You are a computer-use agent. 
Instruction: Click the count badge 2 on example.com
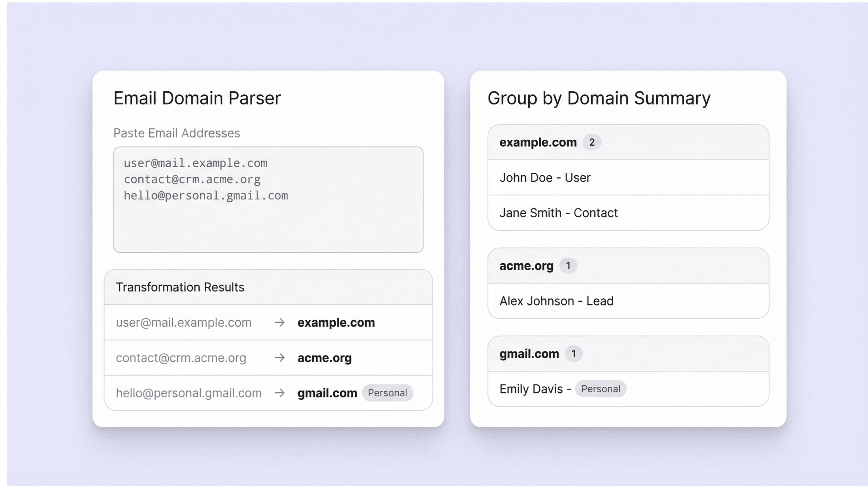pos(592,142)
